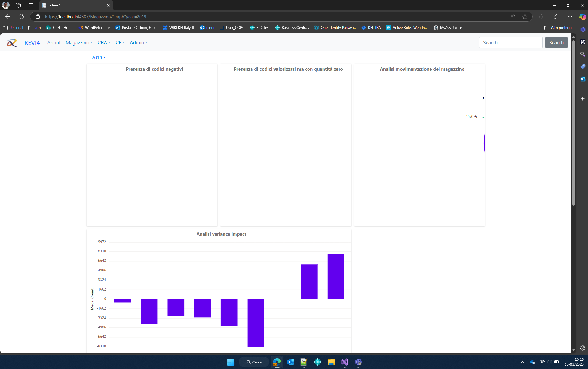The height and width of the screenshot is (369, 588).
Task: Add a new app to Edge sidebar with plus icon
Action: [x=583, y=98]
